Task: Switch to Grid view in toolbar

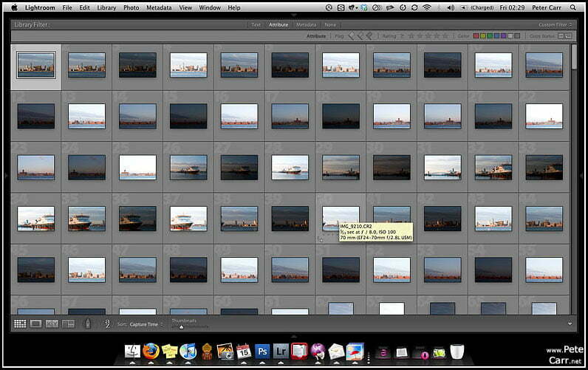Action: point(20,323)
